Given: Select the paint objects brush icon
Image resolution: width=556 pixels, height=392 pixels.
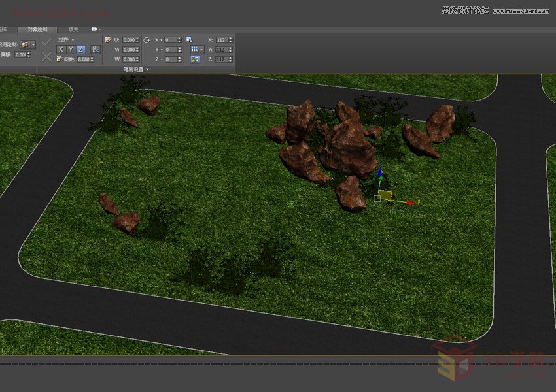Looking at the screenshot, I should (x=25, y=43).
